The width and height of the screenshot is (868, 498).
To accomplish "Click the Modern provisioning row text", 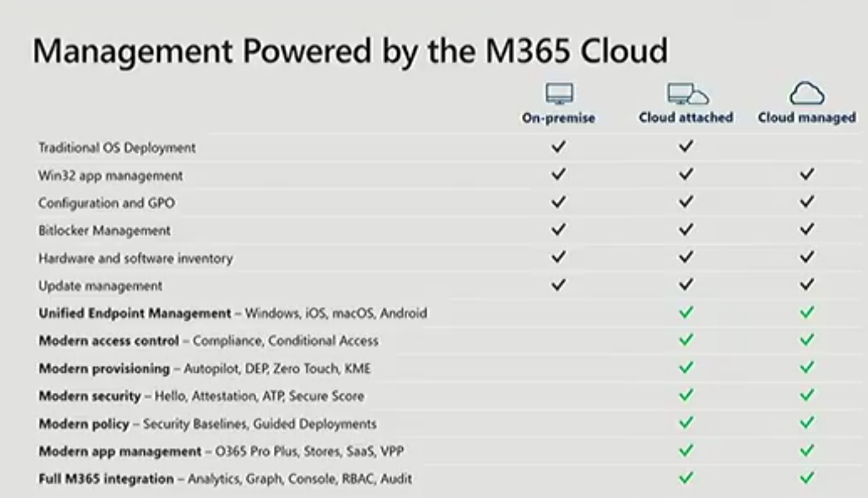I will click(x=205, y=369).
